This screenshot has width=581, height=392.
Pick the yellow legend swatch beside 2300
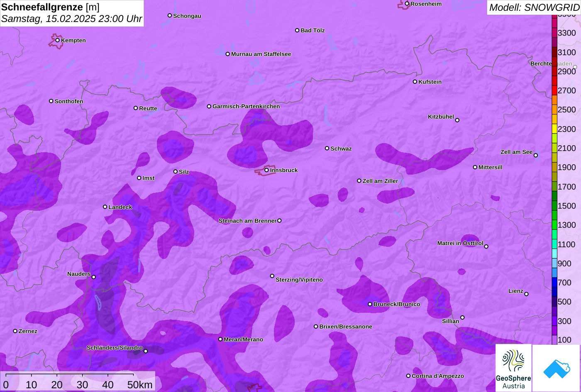pyautogui.click(x=554, y=129)
